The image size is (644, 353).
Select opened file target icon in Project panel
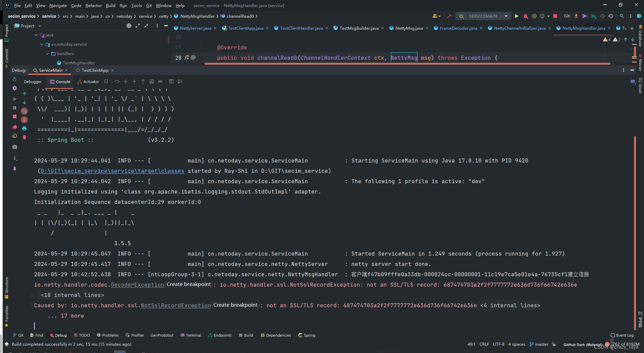(129, 26)
